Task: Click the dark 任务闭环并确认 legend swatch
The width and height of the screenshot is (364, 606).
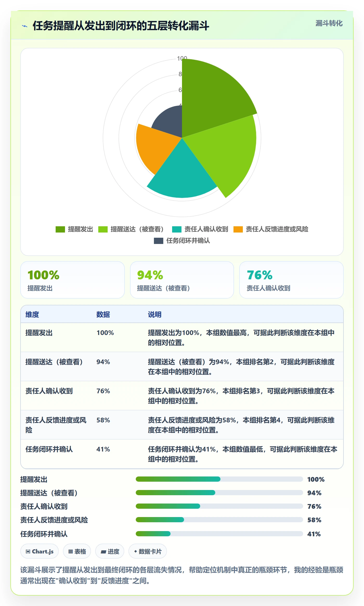Action: pos(159,241)
